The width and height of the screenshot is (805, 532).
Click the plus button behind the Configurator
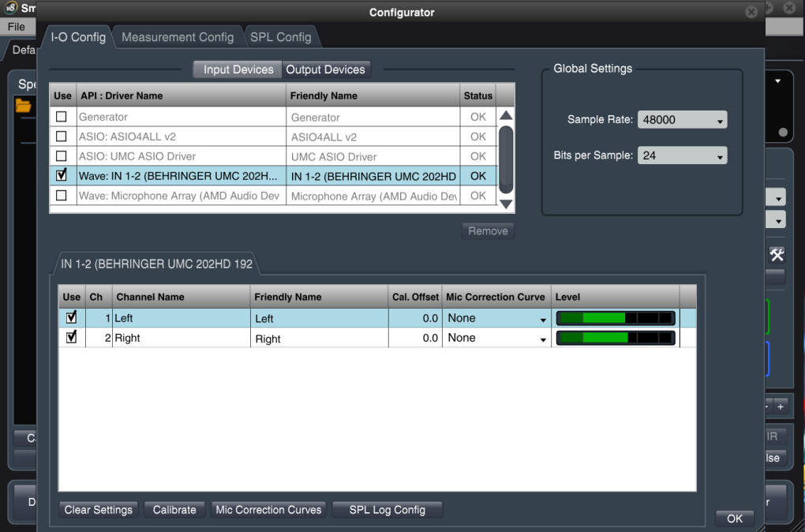tap(781, 406)
